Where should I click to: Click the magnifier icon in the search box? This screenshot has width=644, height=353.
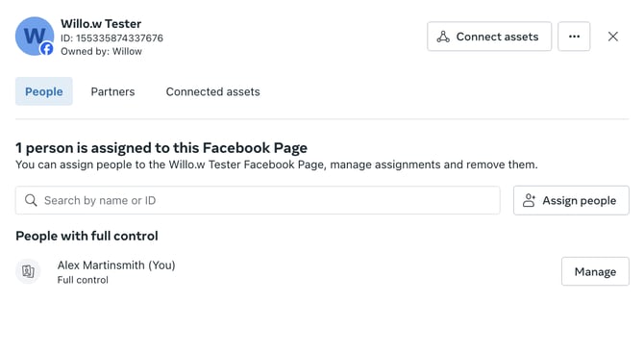click(x=31, y=200)
